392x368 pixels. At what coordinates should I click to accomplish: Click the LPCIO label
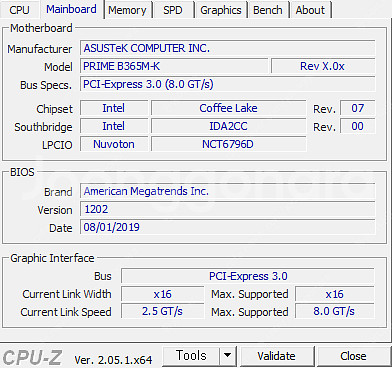click(57, 145)
